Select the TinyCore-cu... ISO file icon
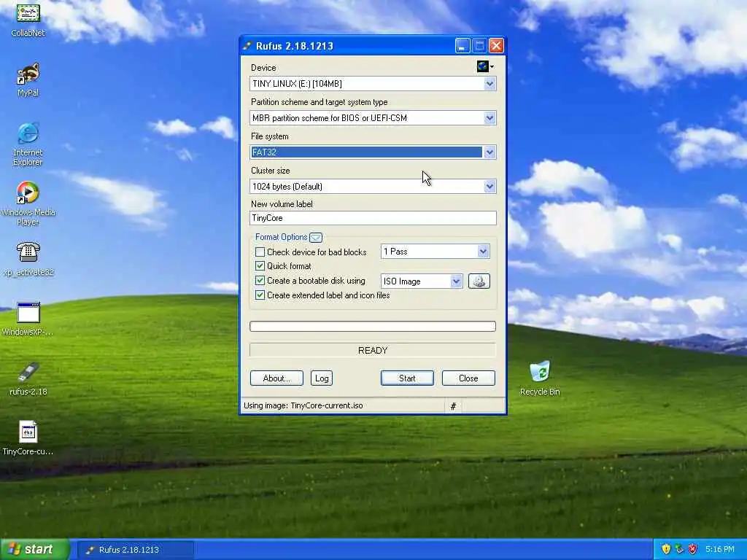Image resolution: width=747 pixels, height=560 pixels. click(28, 438)
